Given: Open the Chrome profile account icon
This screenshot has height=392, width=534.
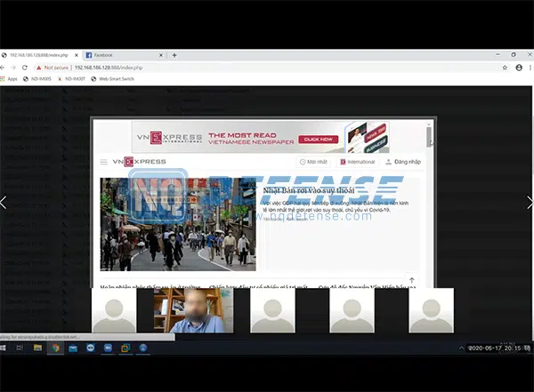Looking at the screenshot, I should point(519,68).
